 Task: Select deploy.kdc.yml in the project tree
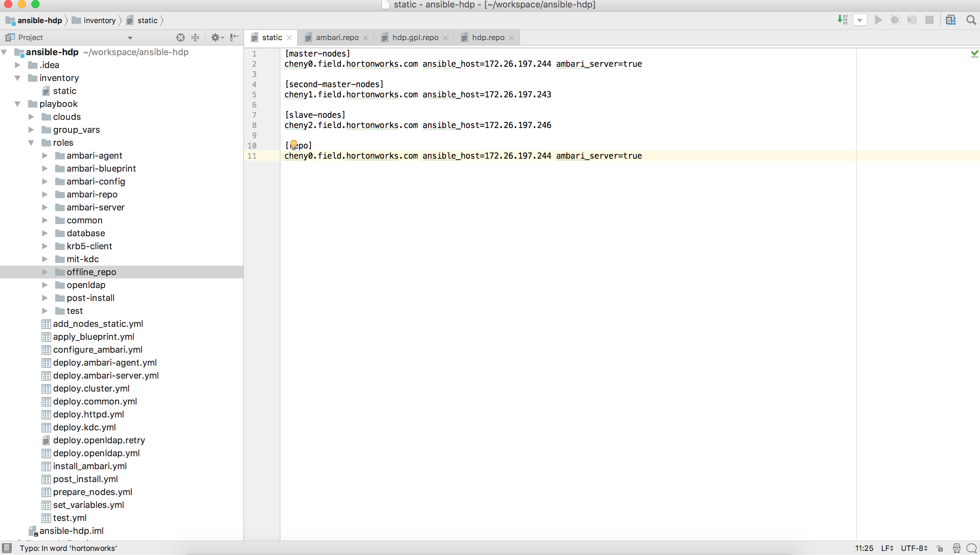click(x=84, y=427)
